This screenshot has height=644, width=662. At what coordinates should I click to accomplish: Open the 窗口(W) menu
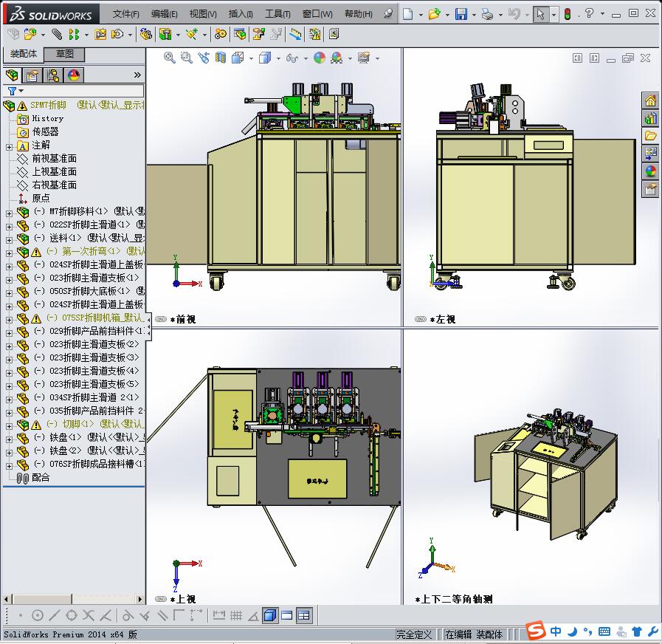point(317,14)
